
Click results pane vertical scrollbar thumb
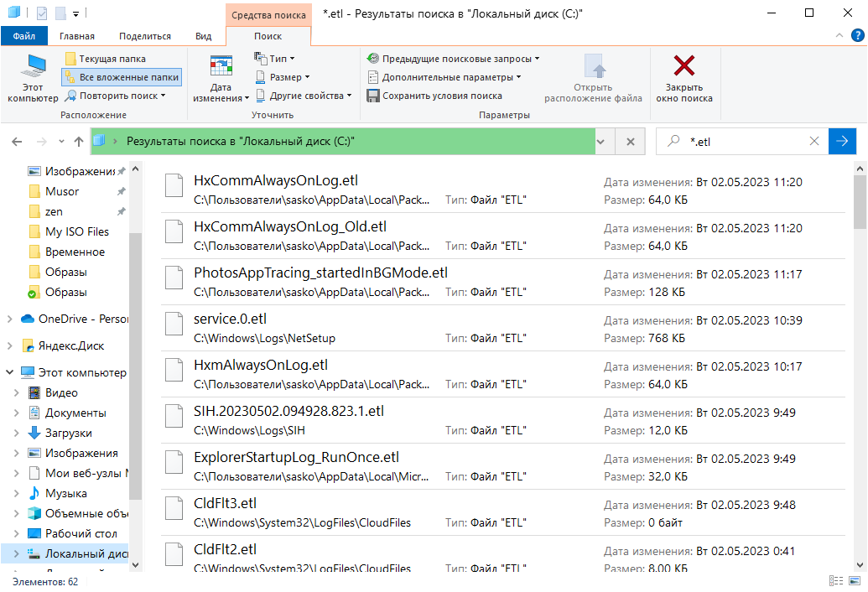pos(860,202)
